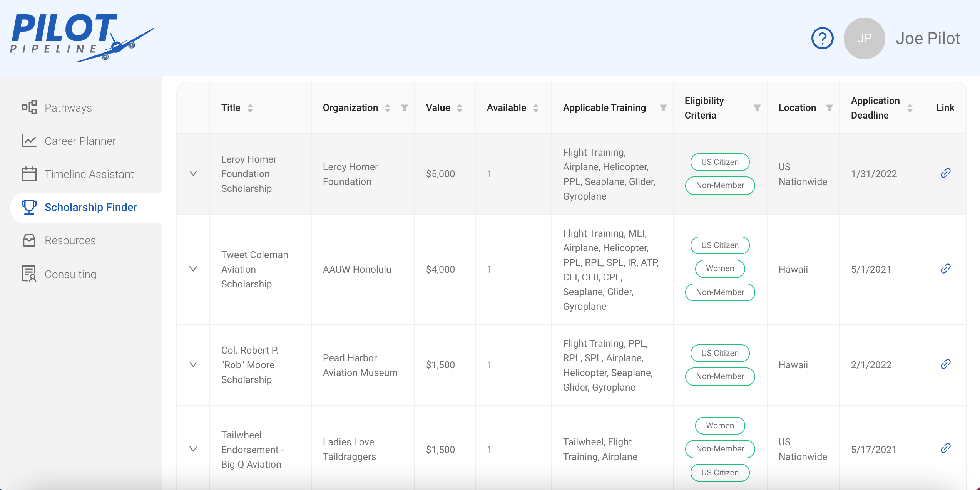Viewport: 980px width, 490px height.
Task: Open the Consulting page
Action: tap(70, 274)
